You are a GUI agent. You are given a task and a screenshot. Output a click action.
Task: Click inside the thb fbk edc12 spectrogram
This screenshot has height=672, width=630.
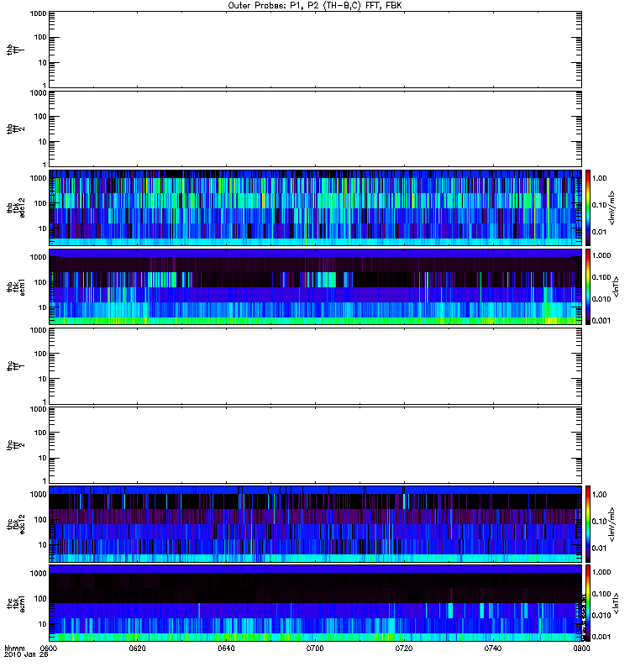pyautogui.click(x=316, y=207)
